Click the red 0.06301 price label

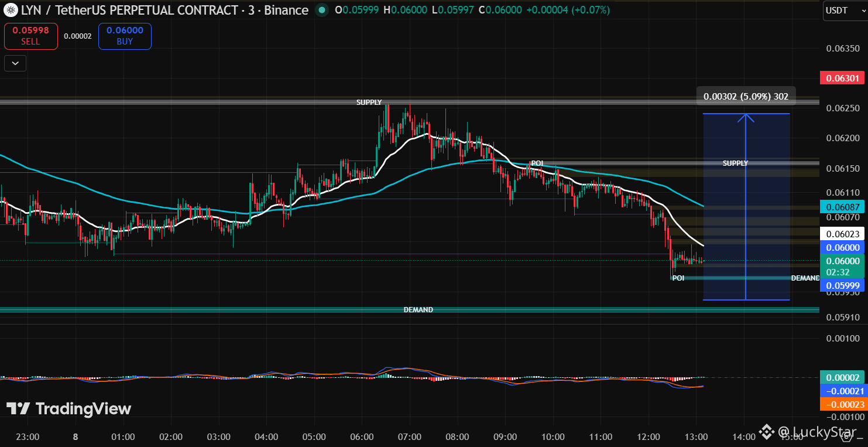842,78
